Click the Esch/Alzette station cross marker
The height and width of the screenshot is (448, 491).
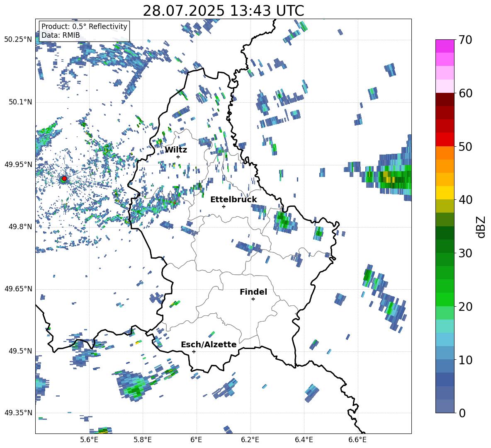point(194,351)
